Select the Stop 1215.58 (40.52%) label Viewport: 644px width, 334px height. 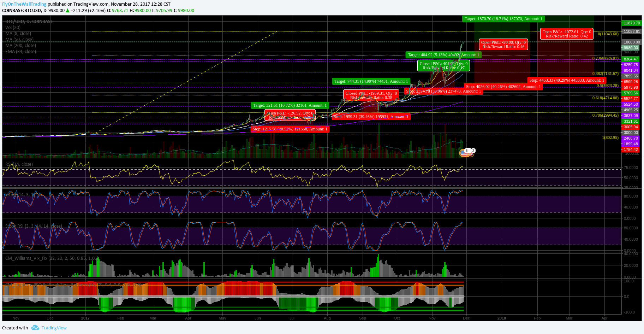tap(290, 129)
